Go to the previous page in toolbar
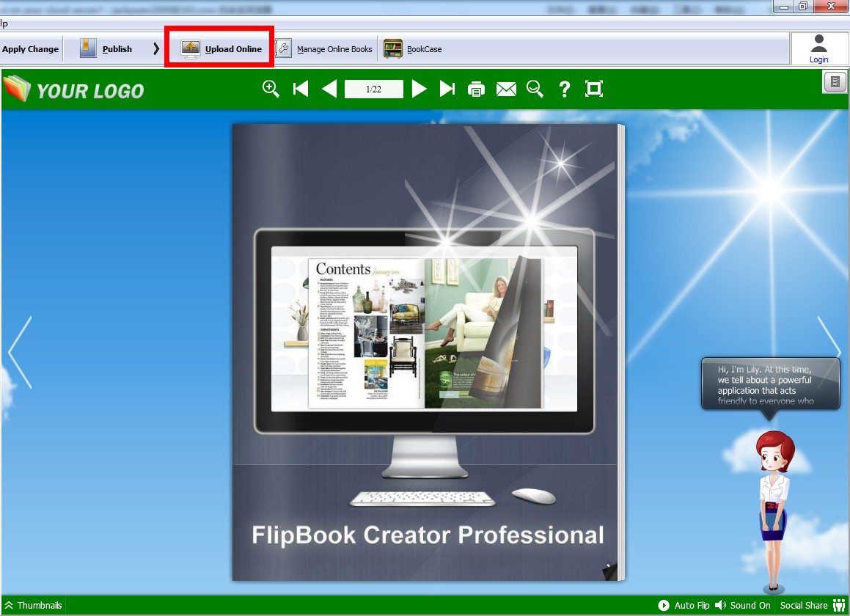The width and height of the screenshot is (850, 616). pyautogui.click(x=329, y=89)
